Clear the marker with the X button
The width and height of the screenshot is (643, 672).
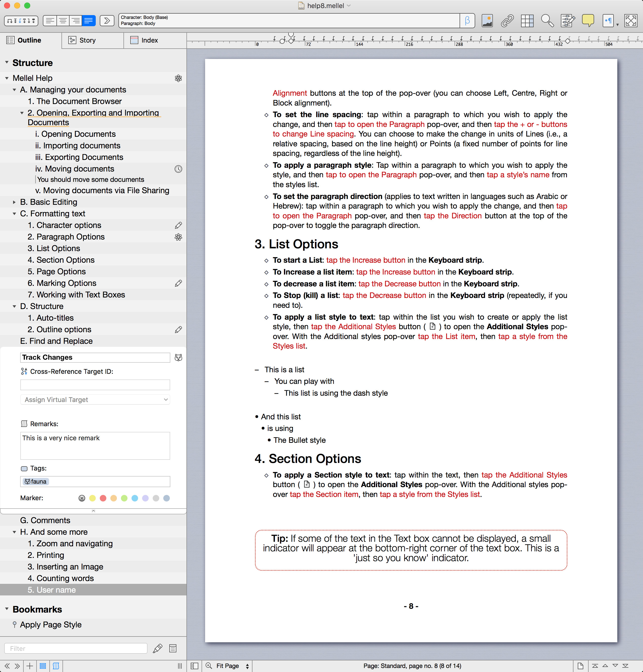coord(82,498)
